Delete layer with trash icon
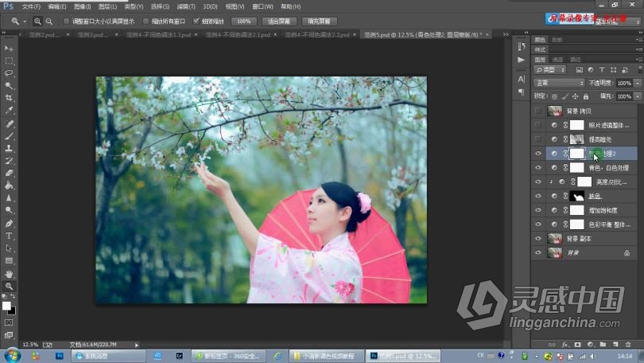The width and height of the screenshot is (644, 363). pyautogui.click(x=628, y=345)
